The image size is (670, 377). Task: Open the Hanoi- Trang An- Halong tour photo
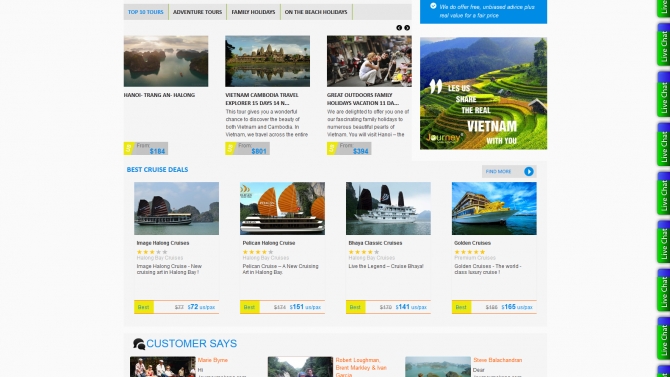coord(166,61)
